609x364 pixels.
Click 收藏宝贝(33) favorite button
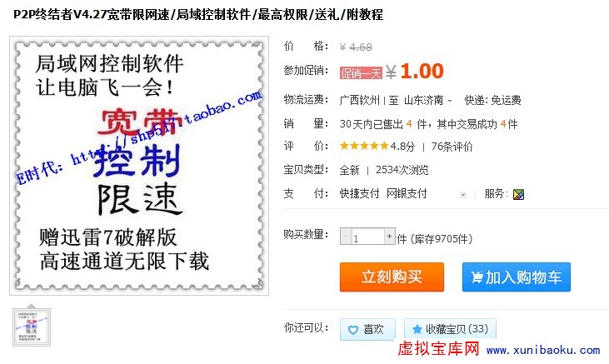coord(450,329)
